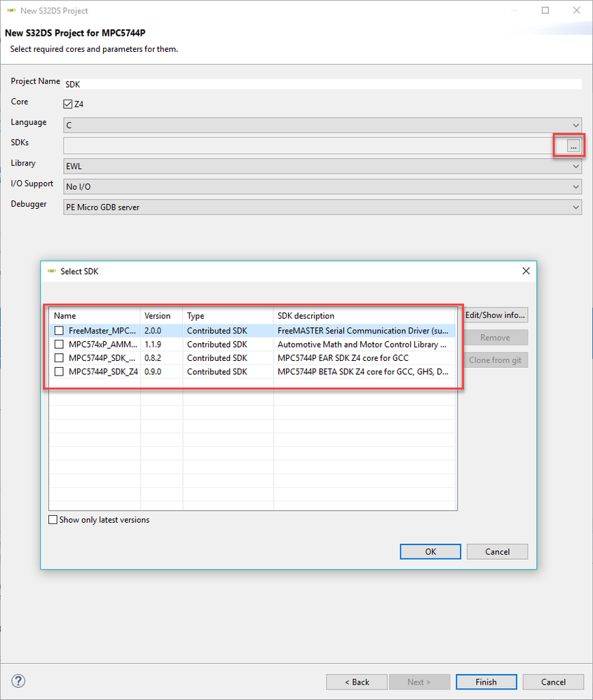This screenshot has width=593, height=700.
Task: Check the MPC5744P_SDK 0.8.2 checkbox
Action: point(59,358)
